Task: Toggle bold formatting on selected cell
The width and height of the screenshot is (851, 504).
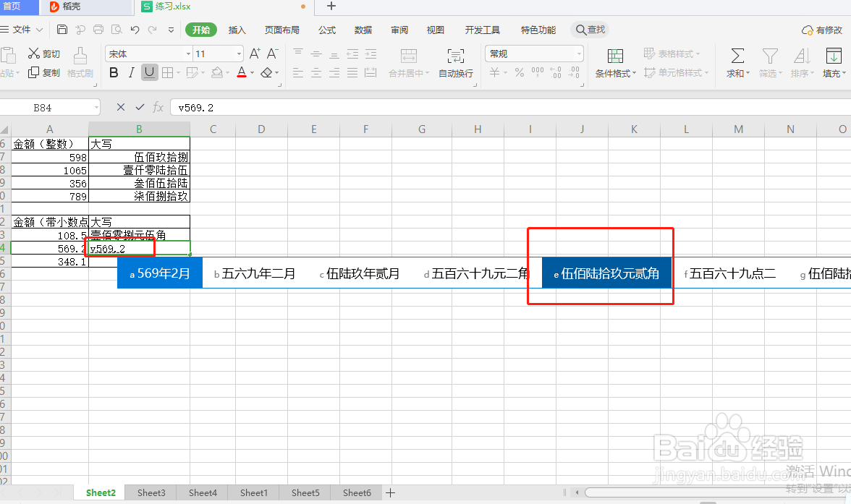Action: [x=114, y=72]
